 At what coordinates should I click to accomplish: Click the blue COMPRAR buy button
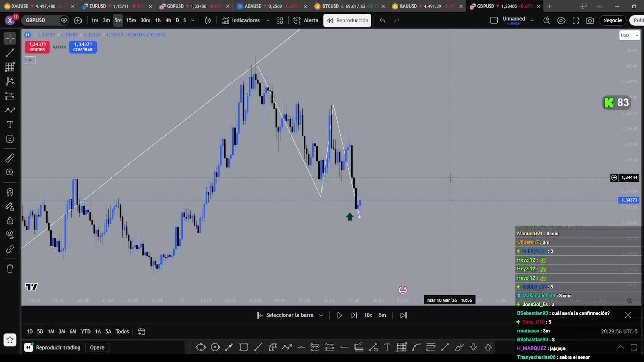tap(83, 47)
